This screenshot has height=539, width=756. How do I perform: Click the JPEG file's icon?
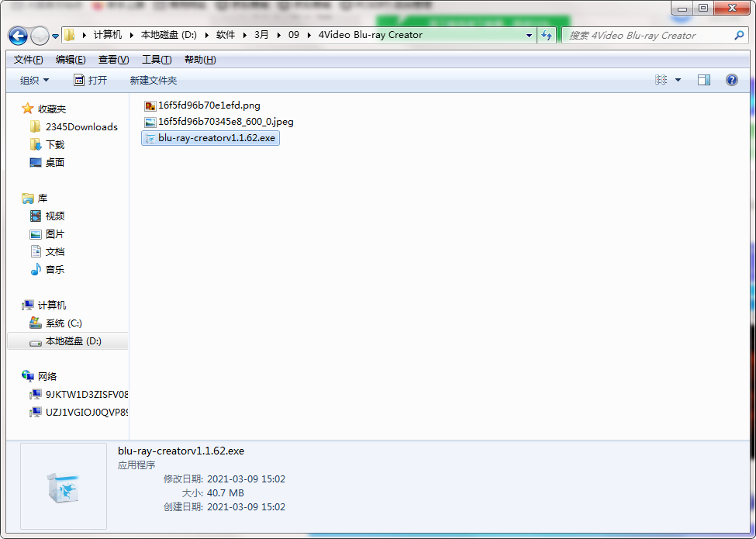150,122
